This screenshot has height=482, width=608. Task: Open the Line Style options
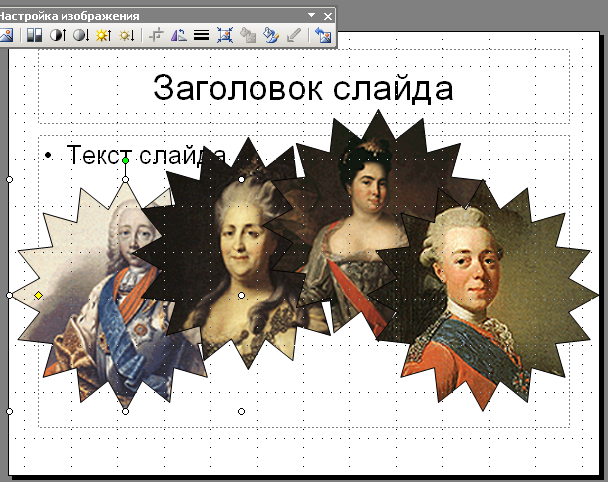(201, 35)
